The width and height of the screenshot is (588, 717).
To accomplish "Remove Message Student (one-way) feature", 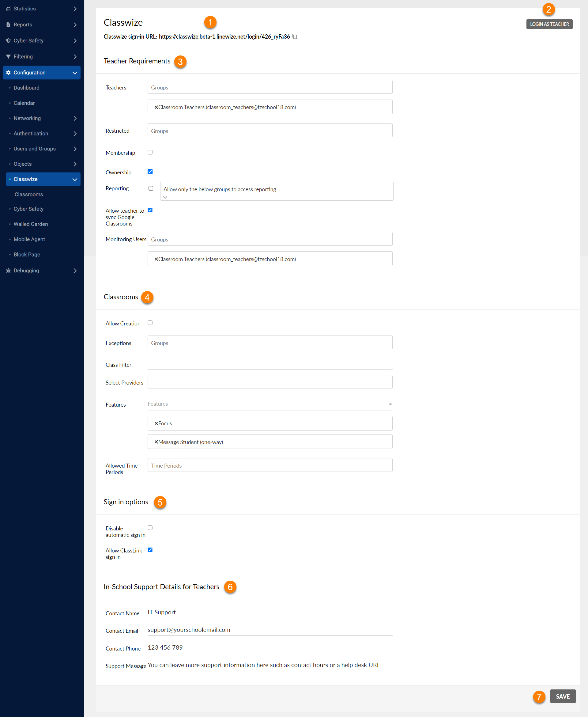I will point(156,442).
